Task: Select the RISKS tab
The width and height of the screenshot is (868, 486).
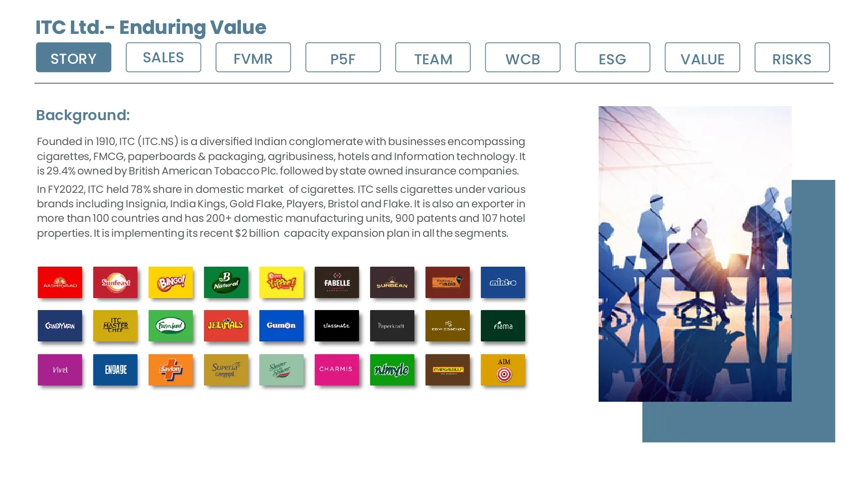Action: point(792,57)
